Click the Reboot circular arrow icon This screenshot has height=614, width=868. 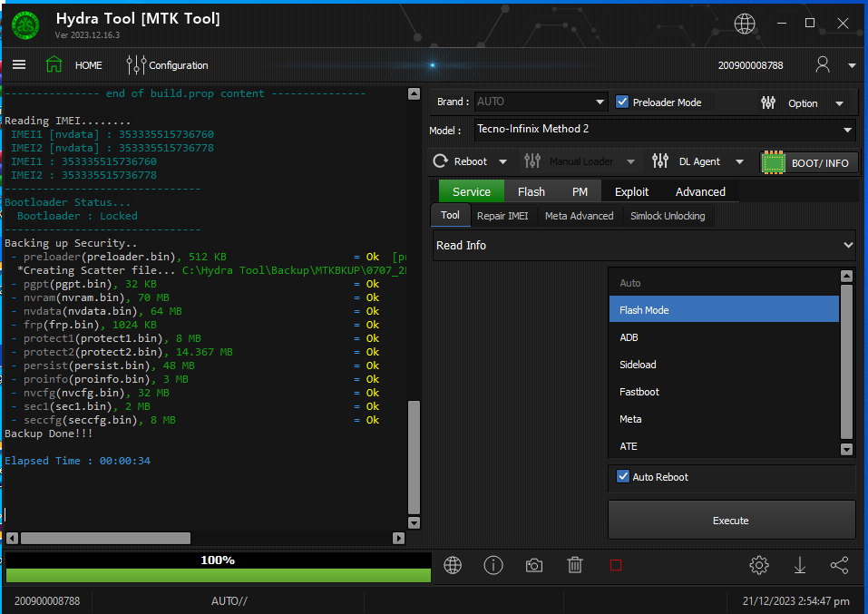pyautogui.click(x=441, y=161)
